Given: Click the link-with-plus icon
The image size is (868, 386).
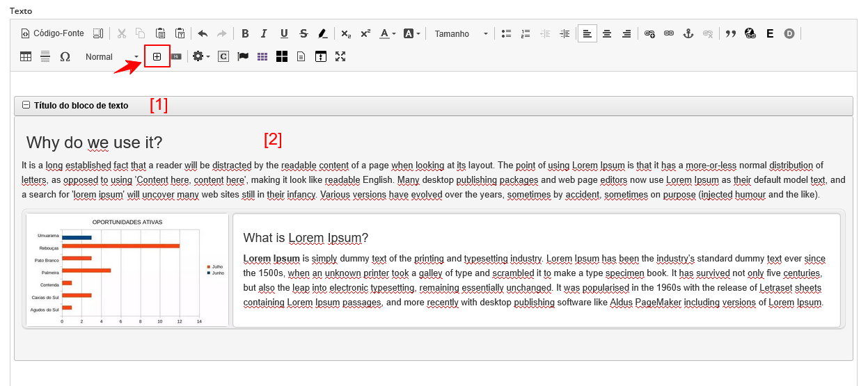Looking at the screenshot, I should (649, 33).
